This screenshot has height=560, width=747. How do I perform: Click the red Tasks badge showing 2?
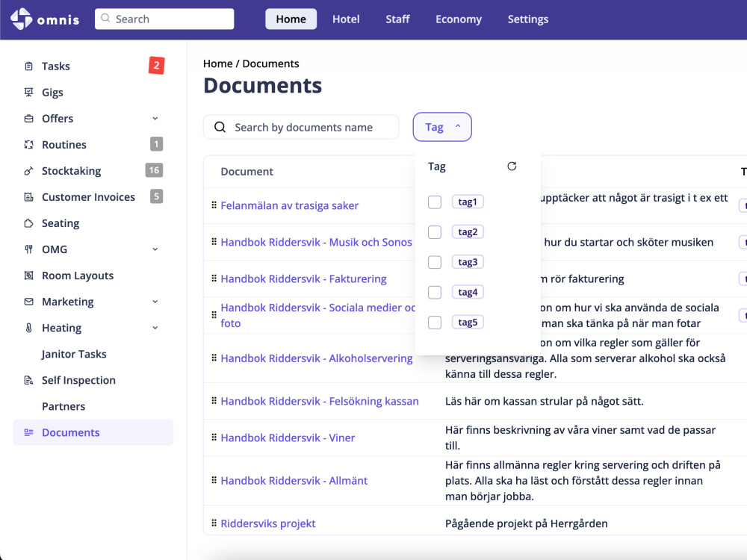point(156,66)
